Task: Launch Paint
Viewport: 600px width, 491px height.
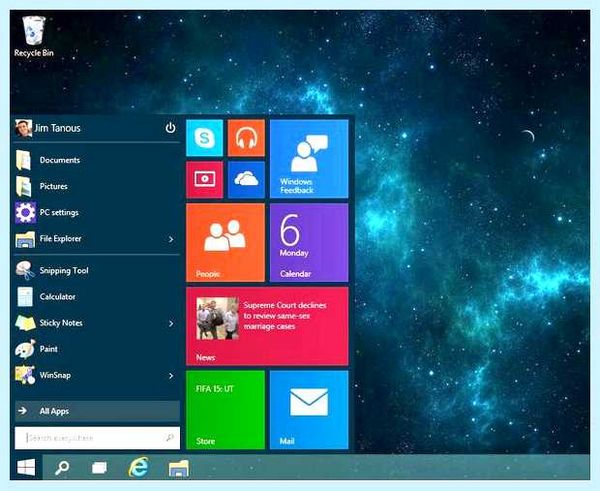Action: pyautogui.click(x=96, y=349)
